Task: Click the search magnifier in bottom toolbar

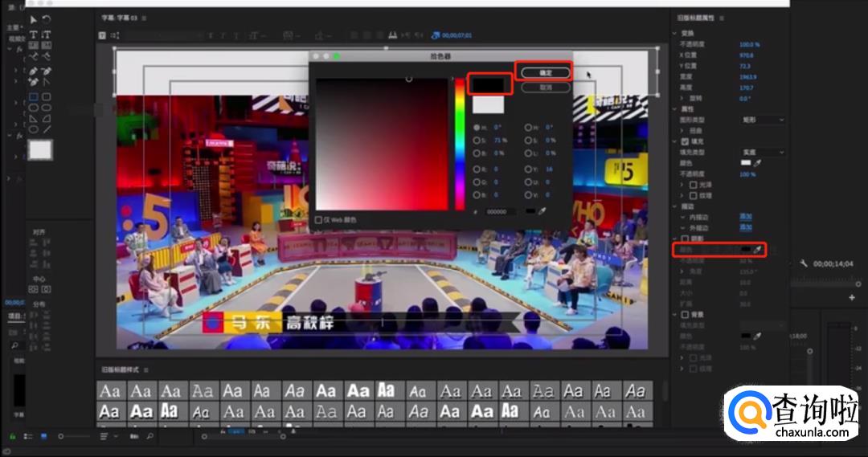Action: 150,437
